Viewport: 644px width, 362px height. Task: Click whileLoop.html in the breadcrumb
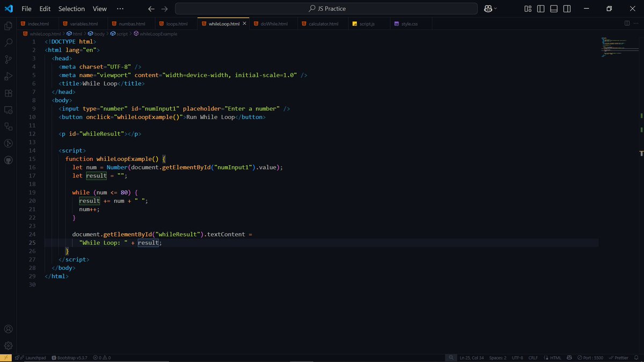(45, 34)
